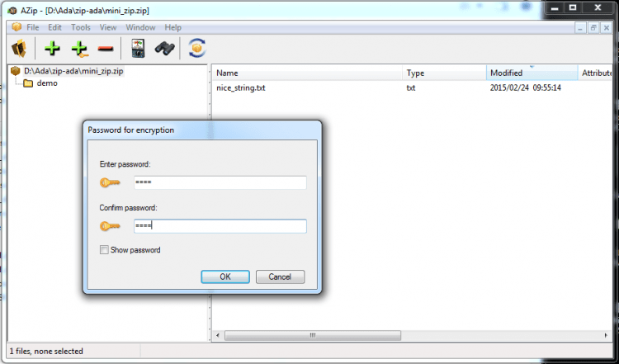Click the Attributes column header
619x364 pixels.
(x=595, y=73)
